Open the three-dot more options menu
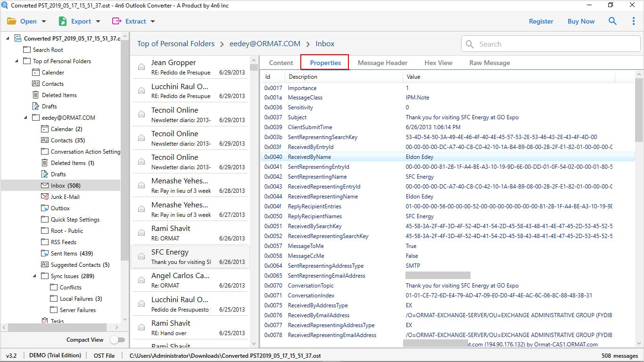This screenshot has height=362, width=644. click(634, 21)
